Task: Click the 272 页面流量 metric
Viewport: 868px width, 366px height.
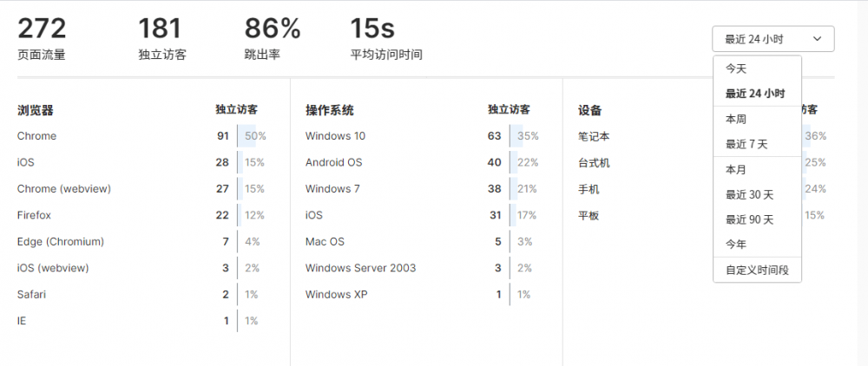Action: click(x=42, y=38)
